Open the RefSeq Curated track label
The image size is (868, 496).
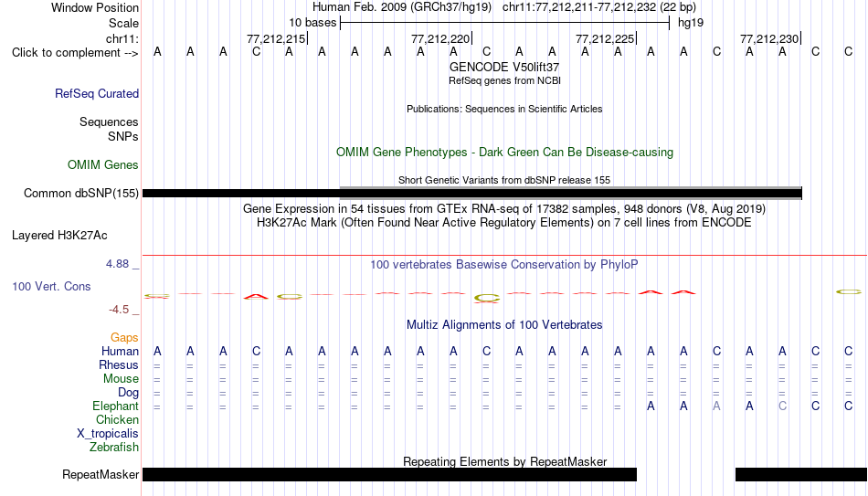pos(97,93)
